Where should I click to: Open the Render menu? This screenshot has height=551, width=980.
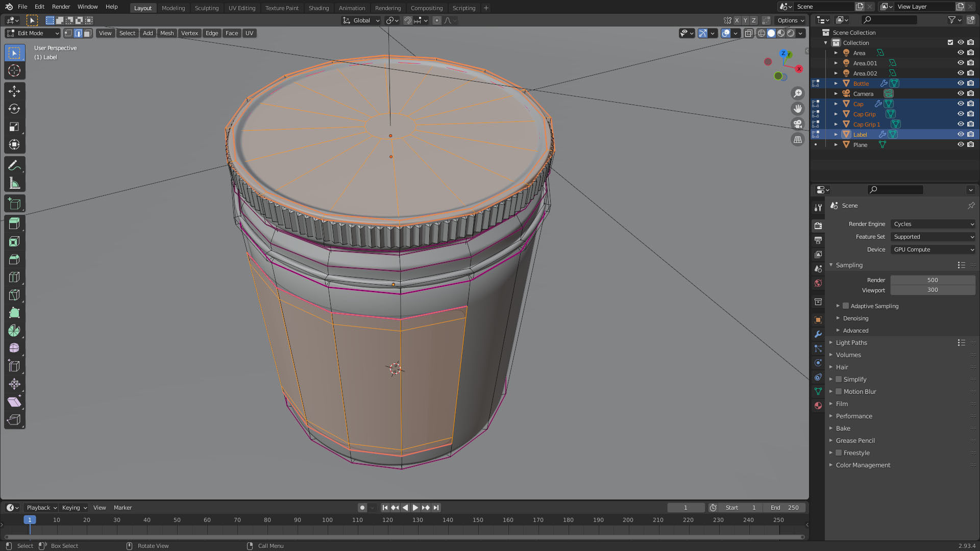61,7
